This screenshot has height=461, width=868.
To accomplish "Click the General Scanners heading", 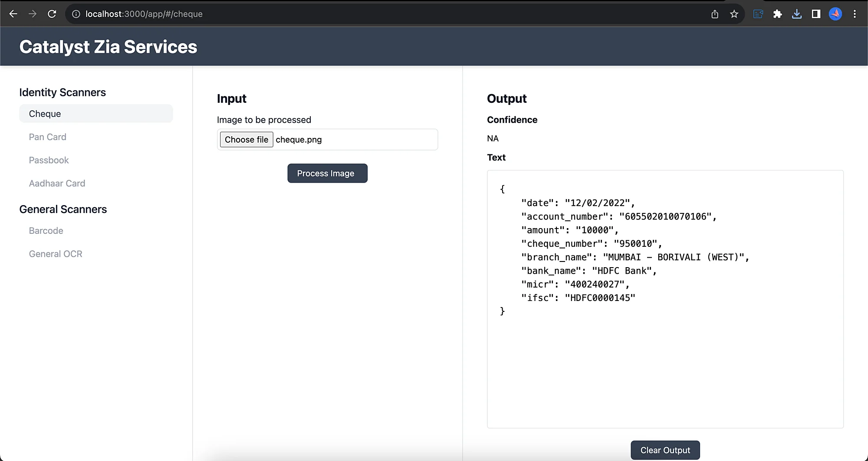I will [x=63, y=209].
